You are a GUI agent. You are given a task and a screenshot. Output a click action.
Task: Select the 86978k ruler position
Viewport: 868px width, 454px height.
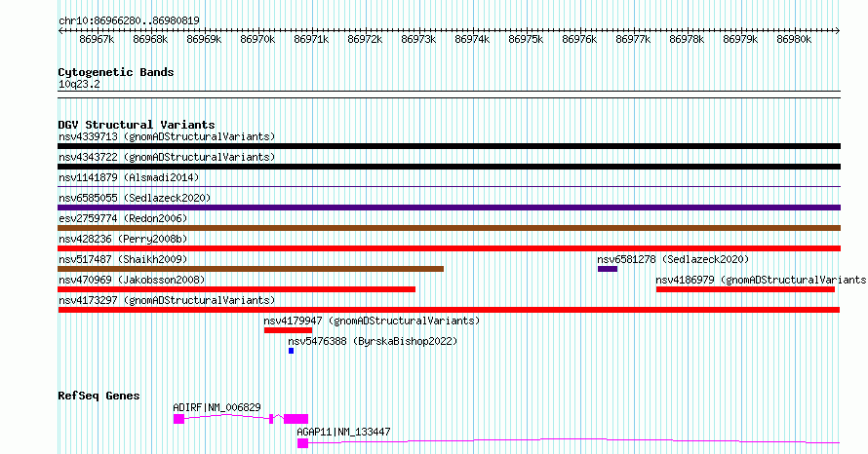(687, 39)
